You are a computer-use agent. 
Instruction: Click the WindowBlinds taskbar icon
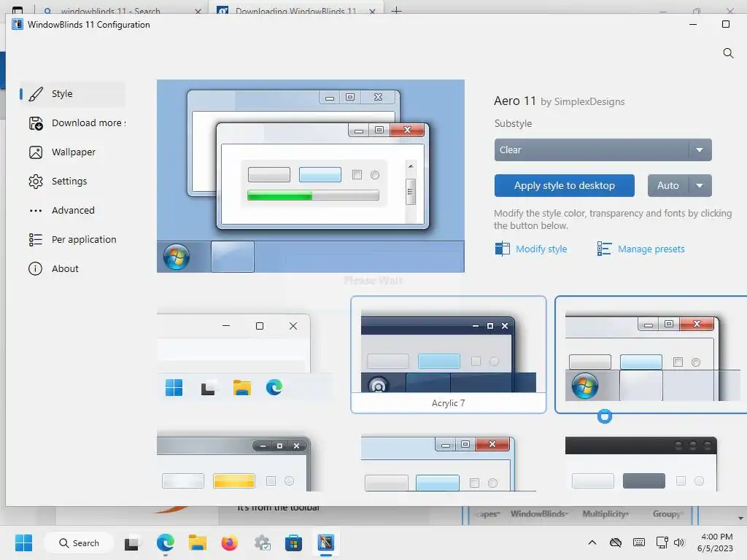(x=326, y=542)
